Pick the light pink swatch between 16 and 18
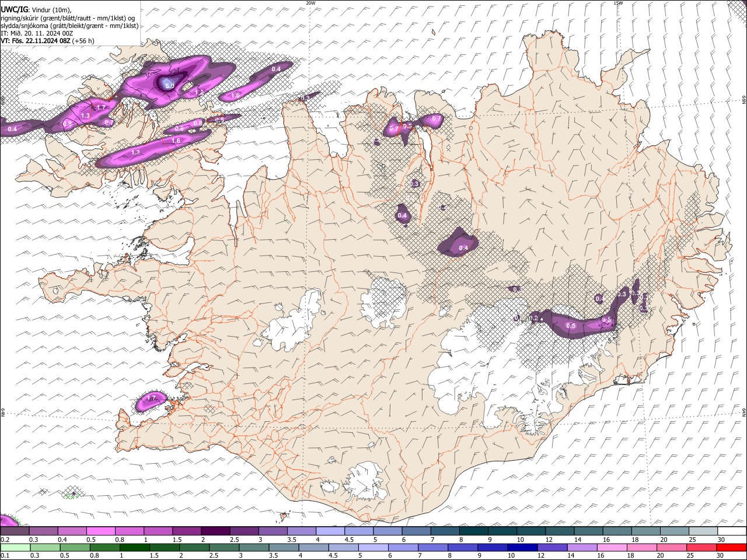 (611, 547)
